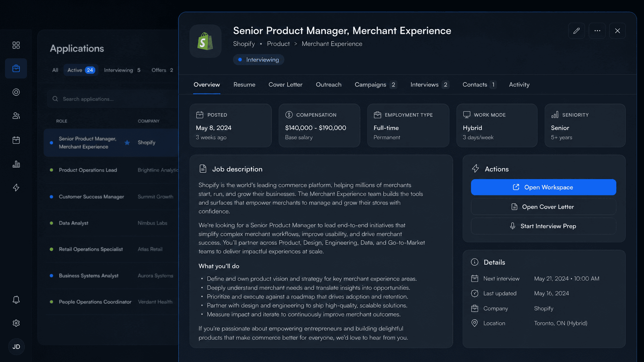This screenshot has width=644, height=362.
Task: Click the Shopify link in the header breadcrumb
Action: tap(244, 44)
